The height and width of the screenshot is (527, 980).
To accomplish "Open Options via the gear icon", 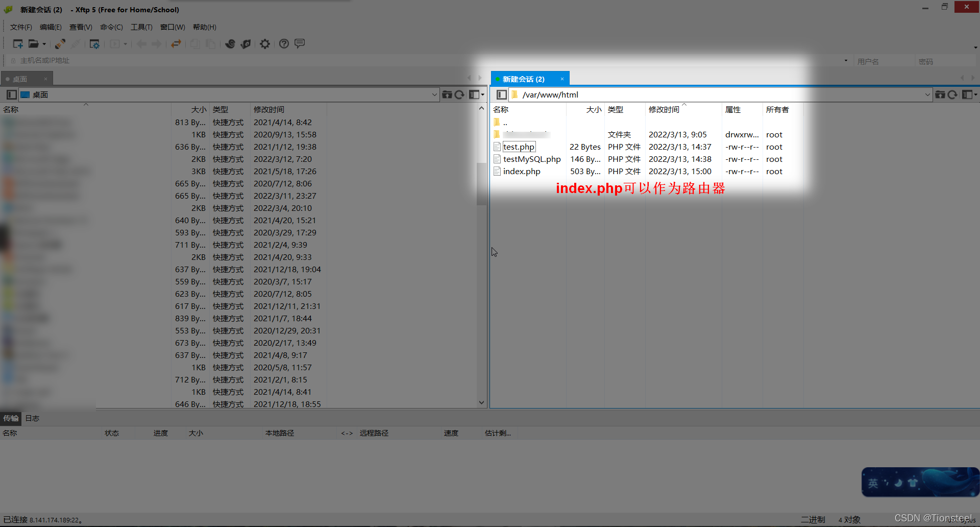I will point(265,44).
